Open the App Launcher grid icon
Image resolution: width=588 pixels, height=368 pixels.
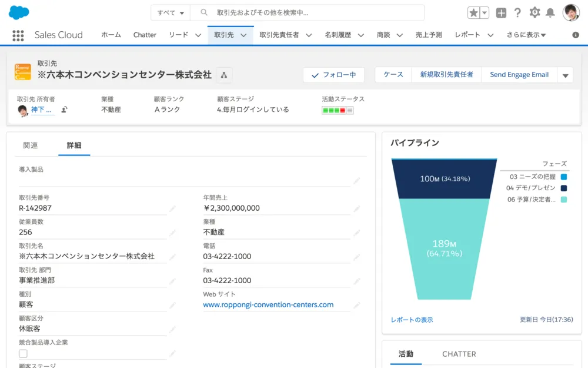click(x=18, y=35)
